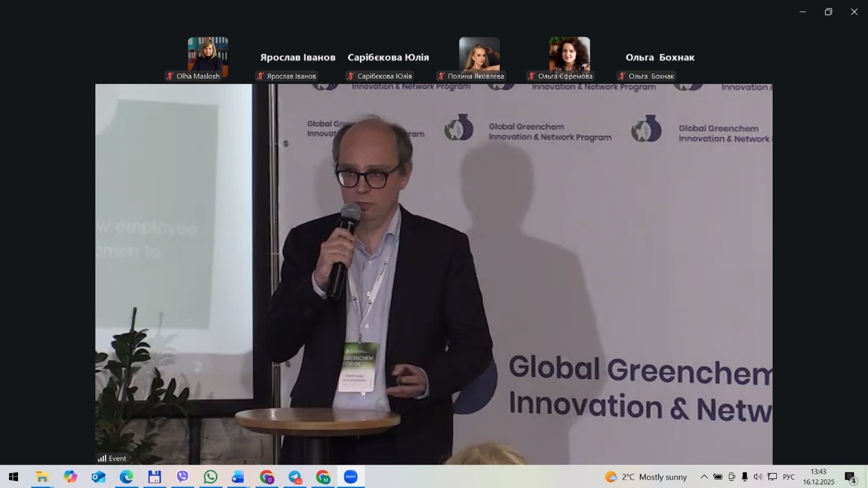The height and width of the screenshot is (488, 868).
Task: Open Viber from the taskbar
Action: pyautogui.click(x=182, y=477)
